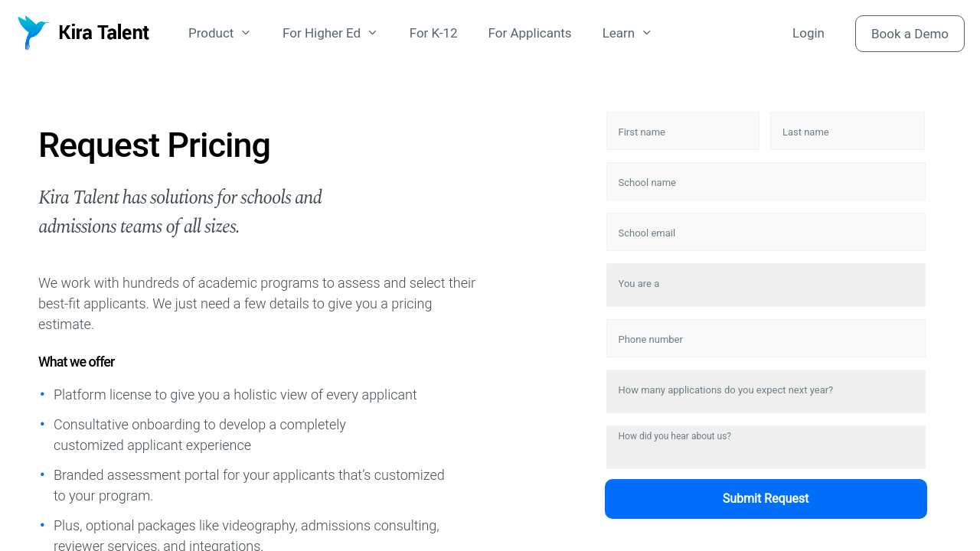Viewport: 980px width, 551px height.
Task: Click the First name field
Action: pyautogui.click(x=683, y=132)
